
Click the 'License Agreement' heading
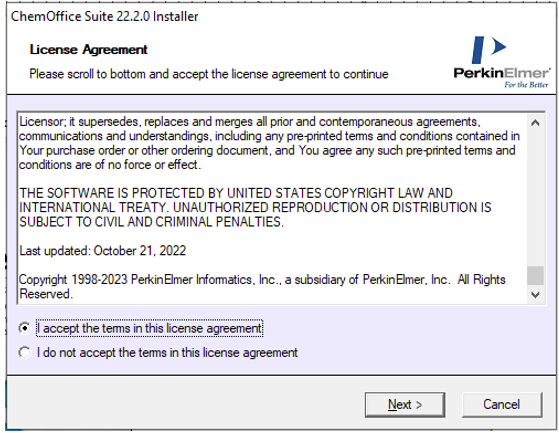pos(88,50)
